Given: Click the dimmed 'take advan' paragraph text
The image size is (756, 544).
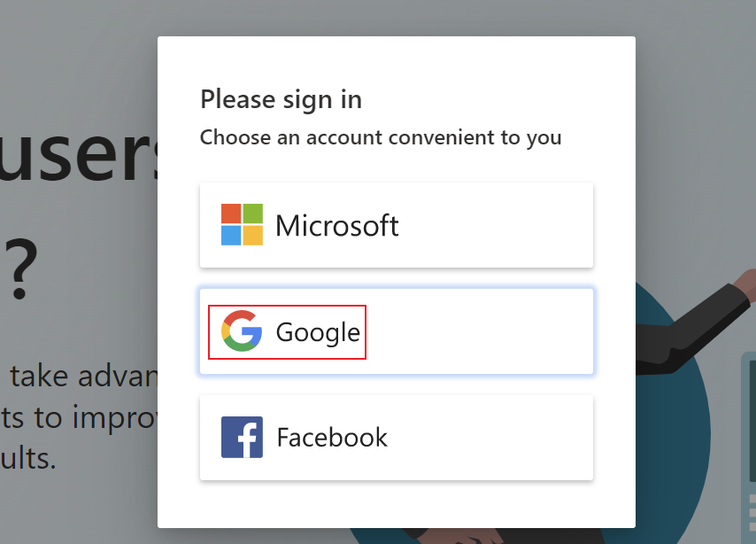Looking at the screenshot, I should point(83,377).
